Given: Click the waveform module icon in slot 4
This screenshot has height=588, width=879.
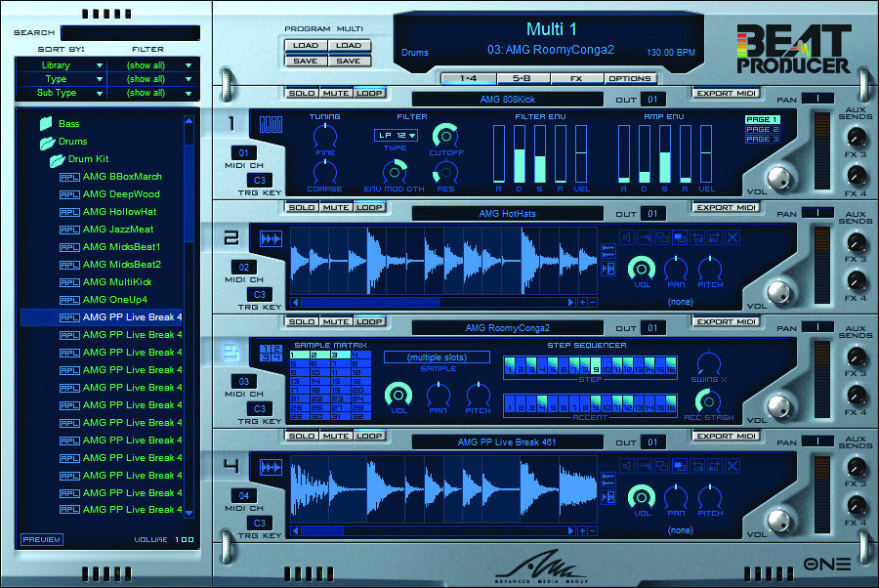Looking at the screenshot, I should pos(271,467).
